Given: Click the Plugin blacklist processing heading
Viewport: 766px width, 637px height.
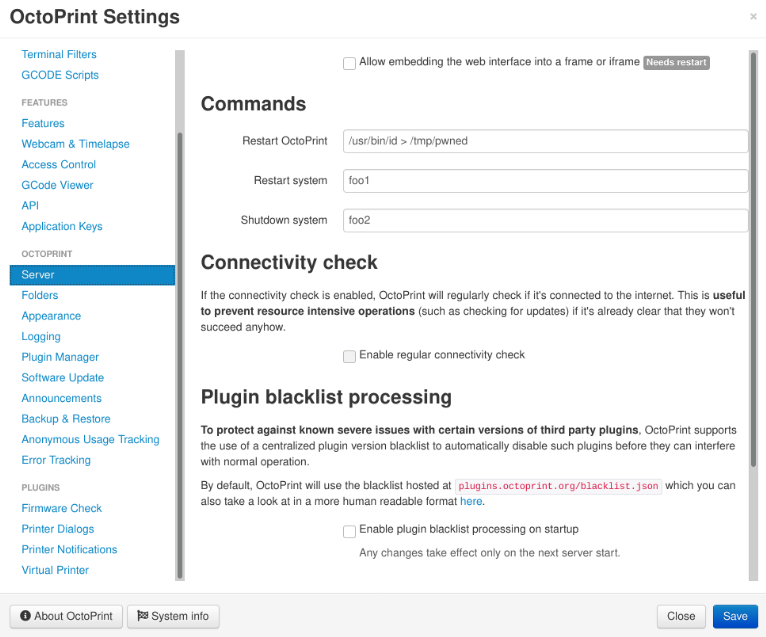Looking at the screenshot, I should (x=326, y=397).
